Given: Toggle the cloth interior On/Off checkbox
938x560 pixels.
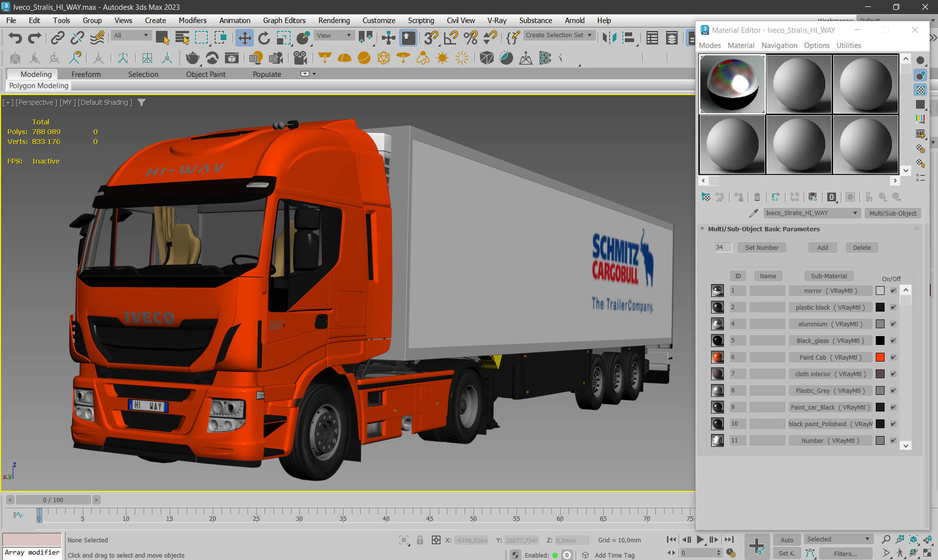Looking at the screenshot, I should tap(893, 374).
